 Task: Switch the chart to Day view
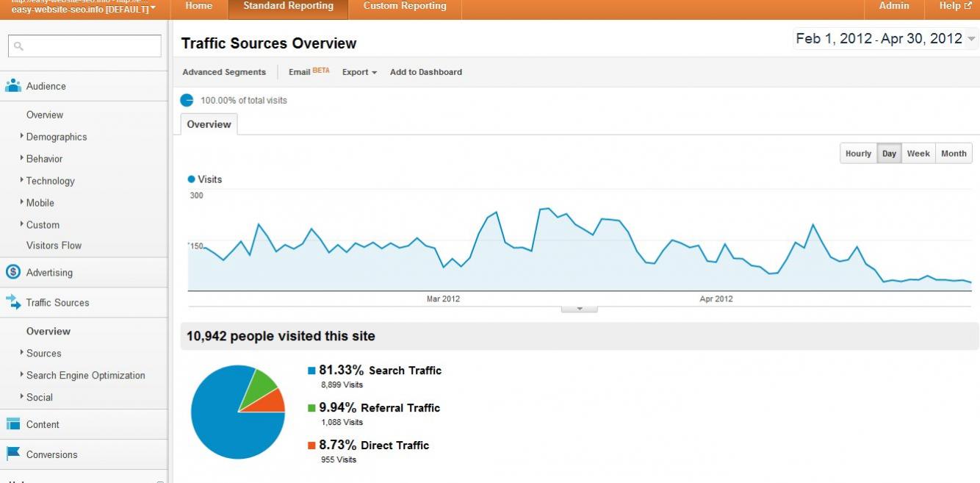pyautogui.click(x=889, y=154)
